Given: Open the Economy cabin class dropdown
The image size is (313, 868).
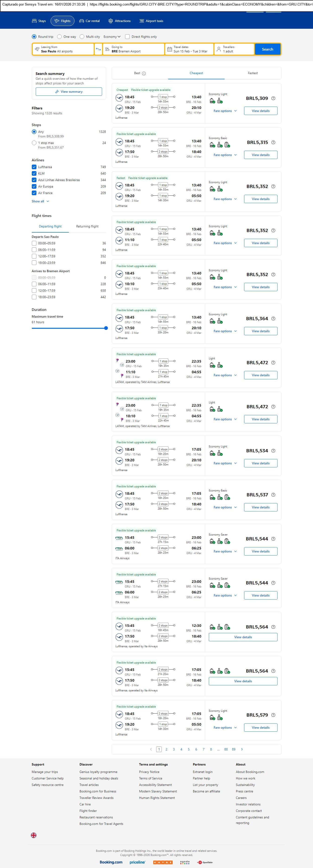Looking at the screenshot, I should [112, 37].
